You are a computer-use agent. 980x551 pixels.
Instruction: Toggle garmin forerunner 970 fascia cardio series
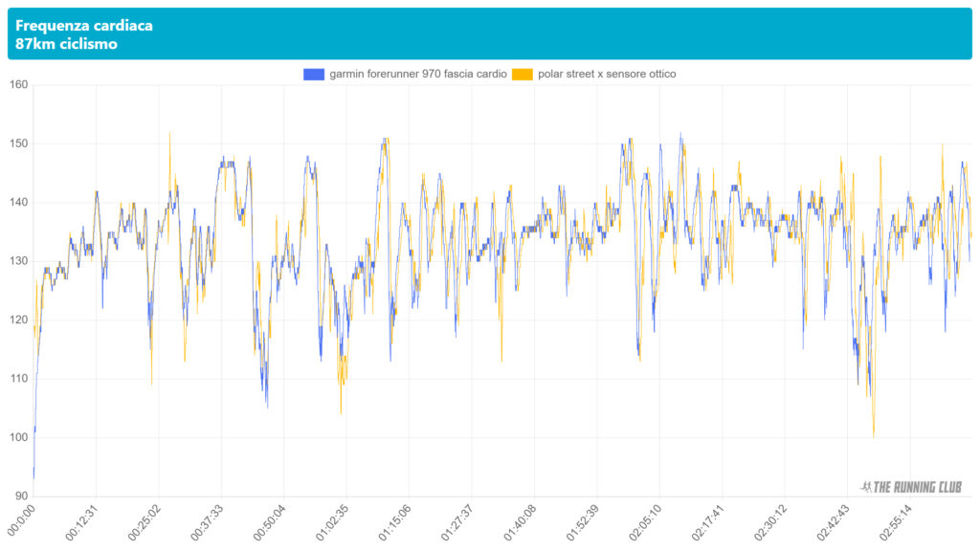coord(418,74)
